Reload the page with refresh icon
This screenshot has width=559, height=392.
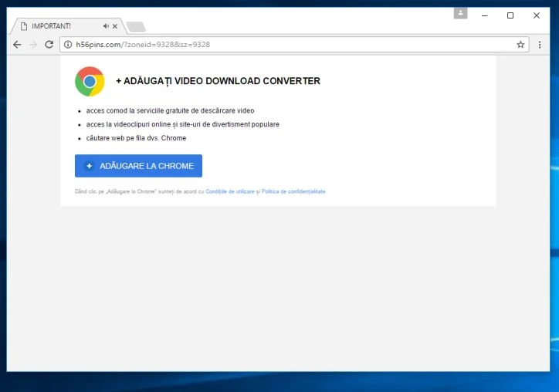pyautogui.click(x=49, y=45)
